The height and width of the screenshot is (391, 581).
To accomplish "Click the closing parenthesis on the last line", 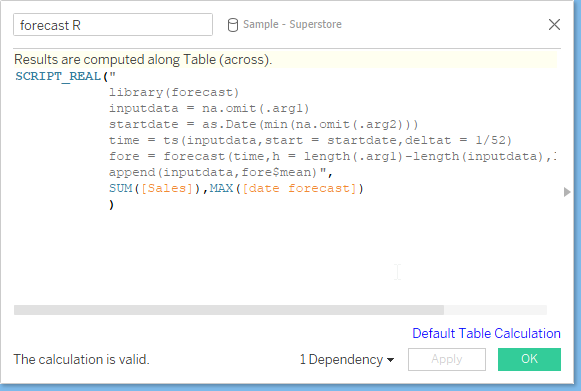I will click(112, 204).
